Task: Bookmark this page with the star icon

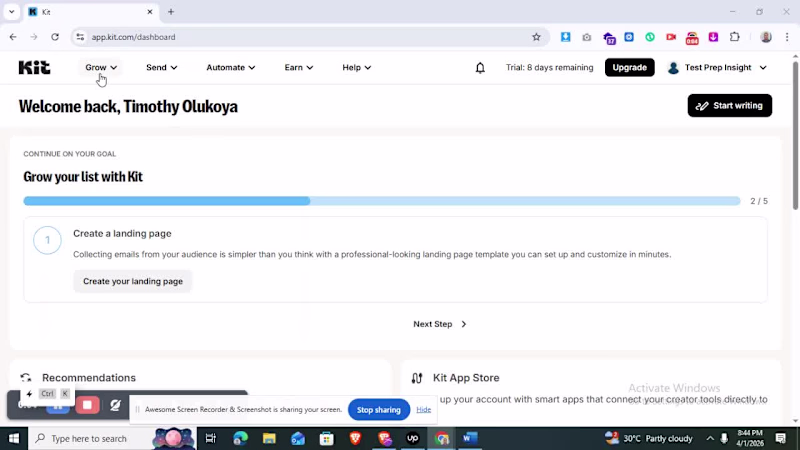Action: (536, 37)
